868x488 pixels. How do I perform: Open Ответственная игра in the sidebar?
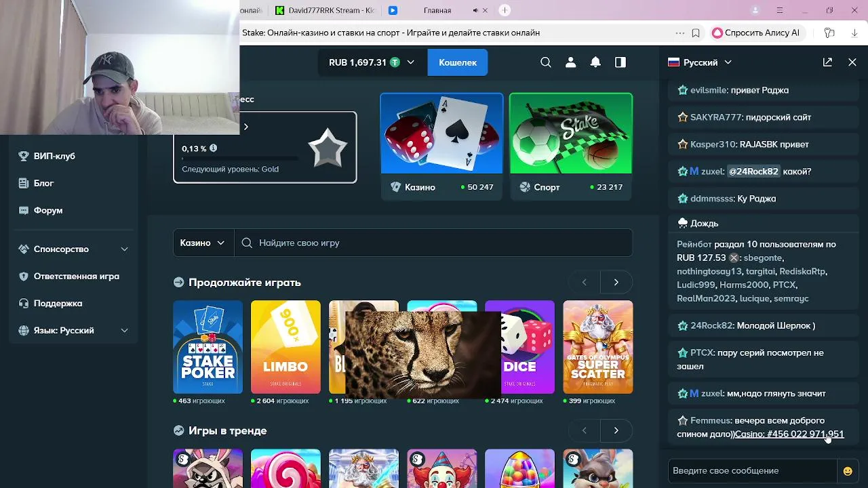[76, 276]
